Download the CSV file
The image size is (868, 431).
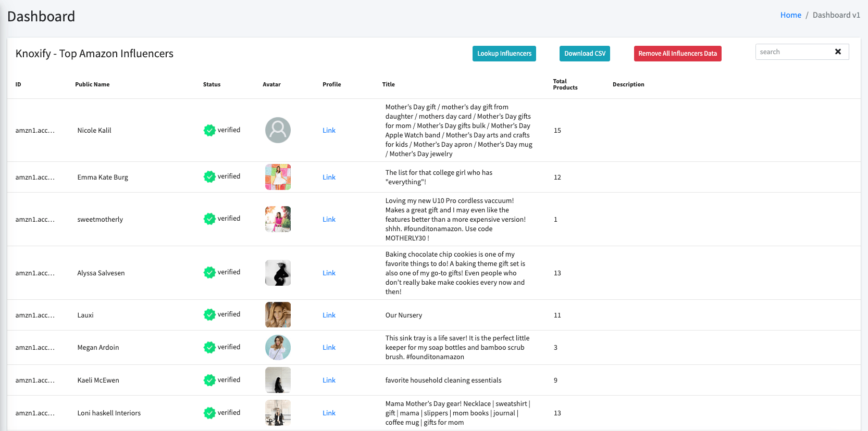585,54
